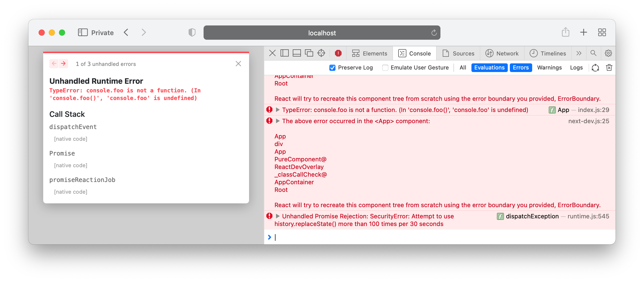Click the red issues badge in inspector toolbar
Screen dimensions: 644x282
(x=338, y=53)
